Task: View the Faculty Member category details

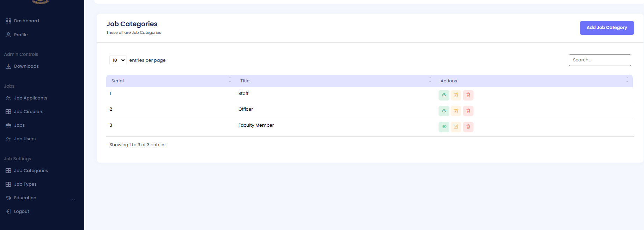Action: tap(444, 127)
